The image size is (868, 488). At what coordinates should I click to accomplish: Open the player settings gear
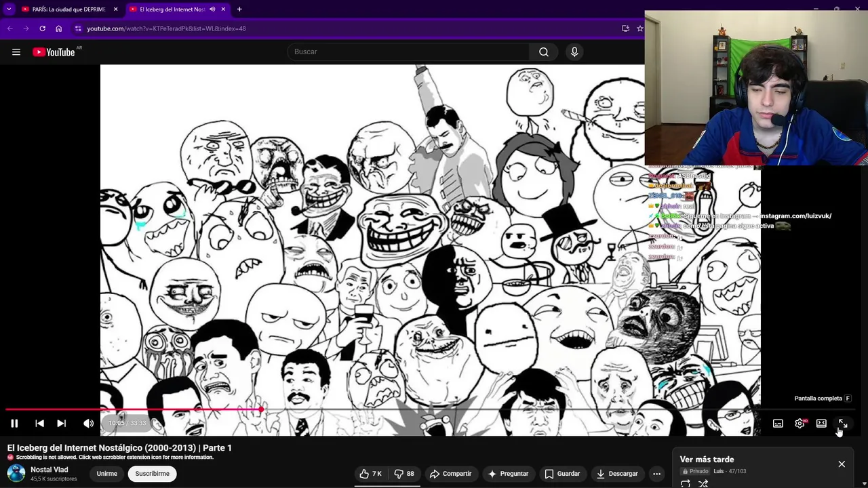800,424
